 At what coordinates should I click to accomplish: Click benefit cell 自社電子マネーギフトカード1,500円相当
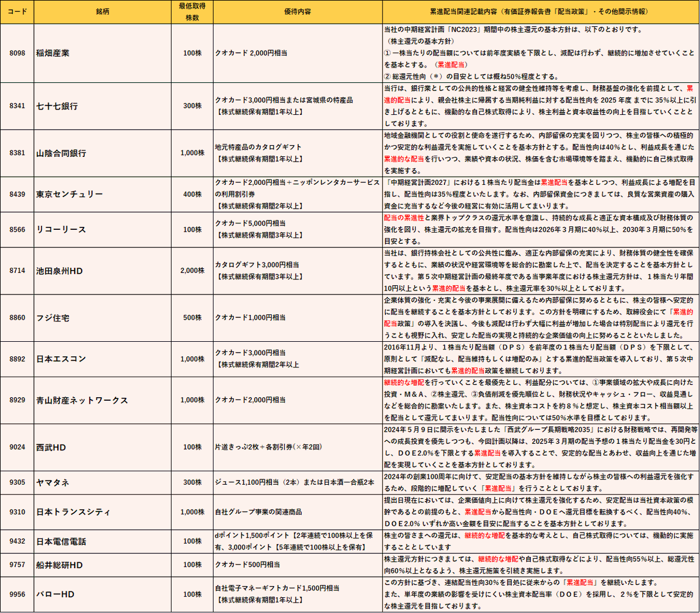pos(298,594)
